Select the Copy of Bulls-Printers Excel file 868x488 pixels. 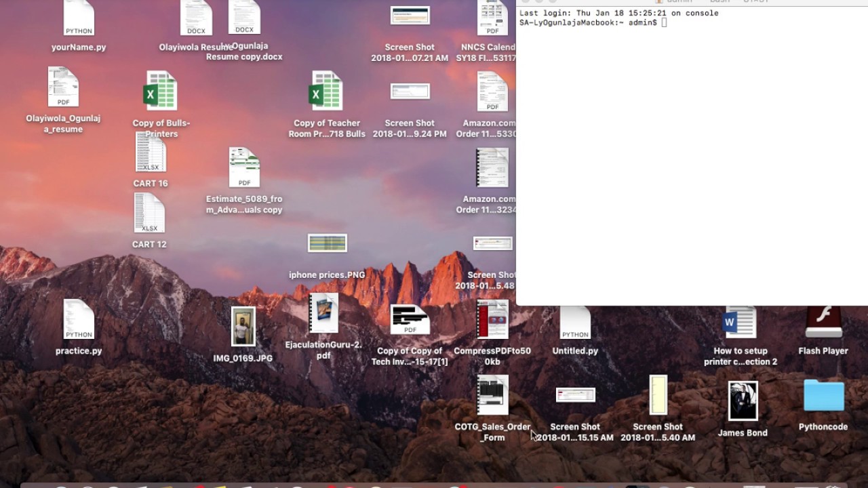pos(161,91)
